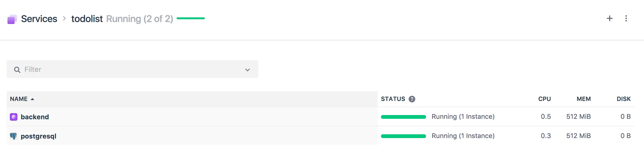Click the todolist breadcrumb group name

[x=87, y=19]
